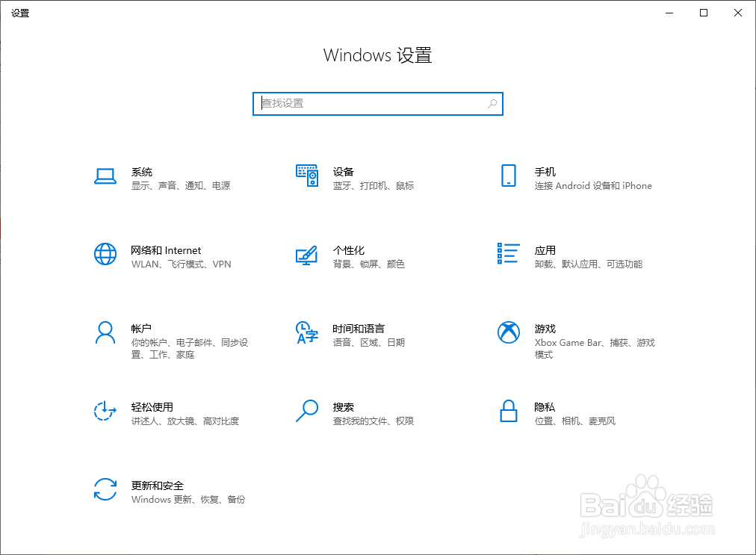Open the 帐户 title link
Viewport: 756px width, 555px height.
[x=141, y=329]
